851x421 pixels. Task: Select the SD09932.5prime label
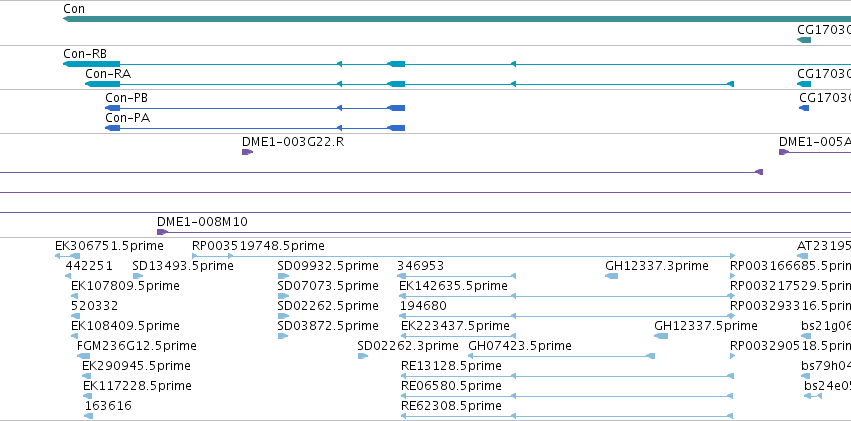click(328, 266)
